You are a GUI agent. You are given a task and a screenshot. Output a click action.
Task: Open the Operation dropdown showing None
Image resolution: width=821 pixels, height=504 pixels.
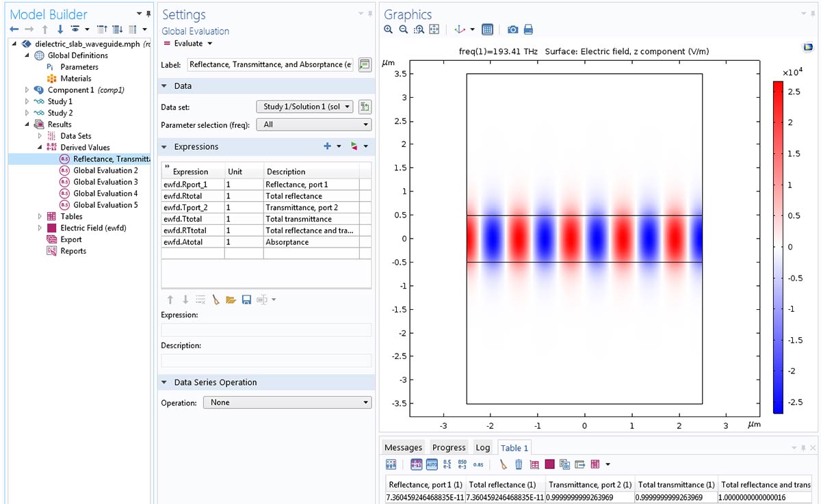pos(287,403)
